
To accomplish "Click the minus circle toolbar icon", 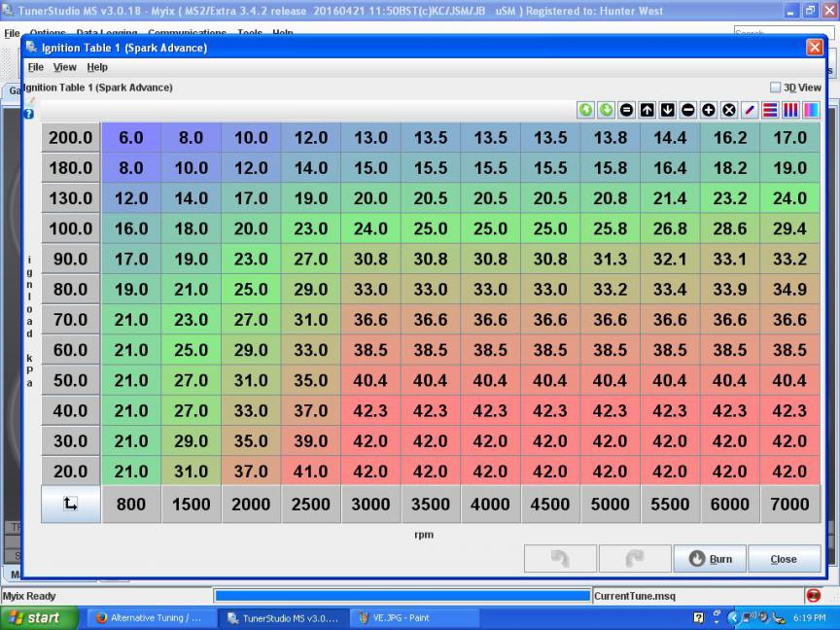I will click(x=688, y=111).
